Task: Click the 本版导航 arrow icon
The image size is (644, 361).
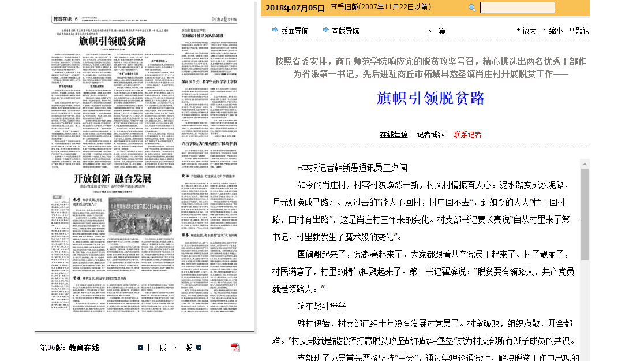Action: [x=325, y=29]
